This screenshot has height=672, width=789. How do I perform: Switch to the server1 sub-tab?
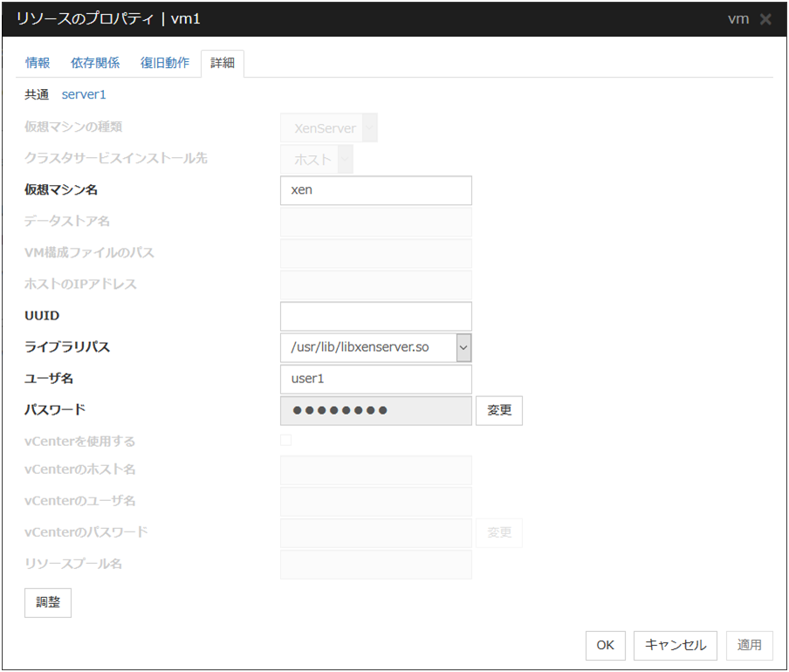coord(84,94)
